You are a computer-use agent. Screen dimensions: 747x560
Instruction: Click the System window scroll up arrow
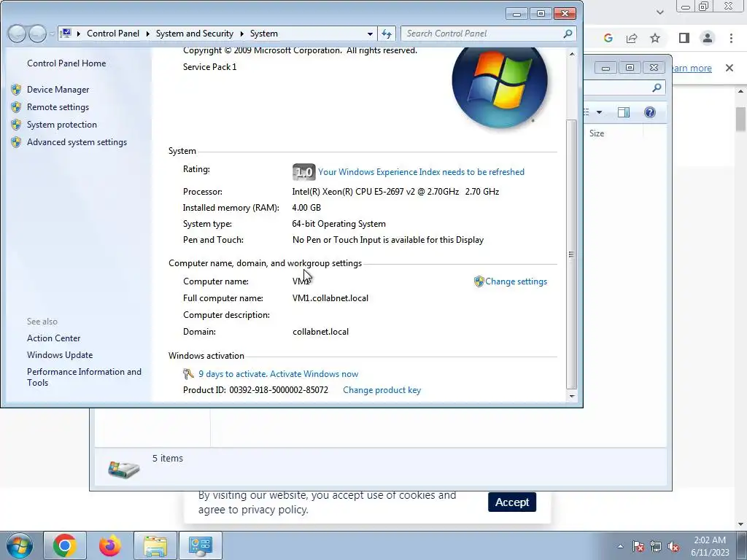point(572,54)
